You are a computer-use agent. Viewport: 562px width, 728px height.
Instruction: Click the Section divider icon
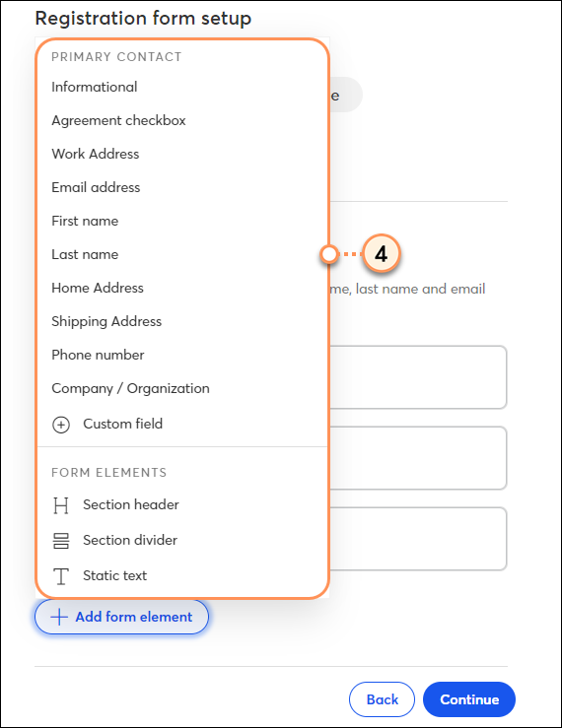(x=61, y=541)
